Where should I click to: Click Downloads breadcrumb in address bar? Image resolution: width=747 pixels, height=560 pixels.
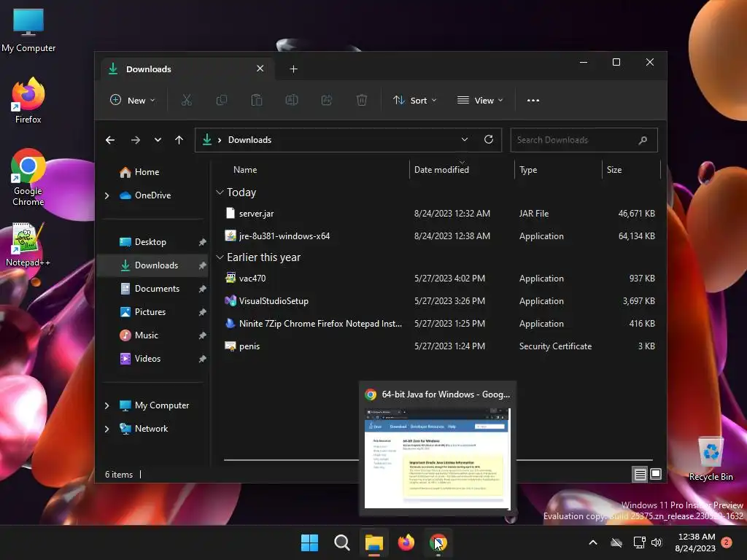[x=249, y=140]
